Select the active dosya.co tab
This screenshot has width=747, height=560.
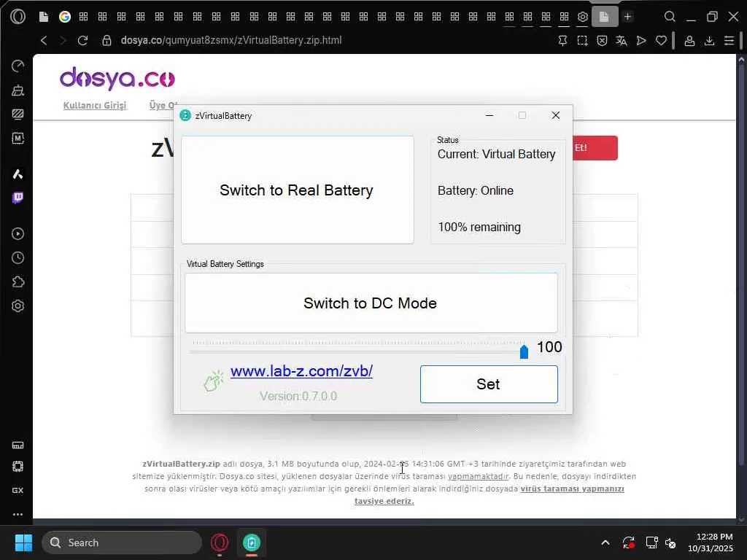pyautogui.click(x=605, y=17)
